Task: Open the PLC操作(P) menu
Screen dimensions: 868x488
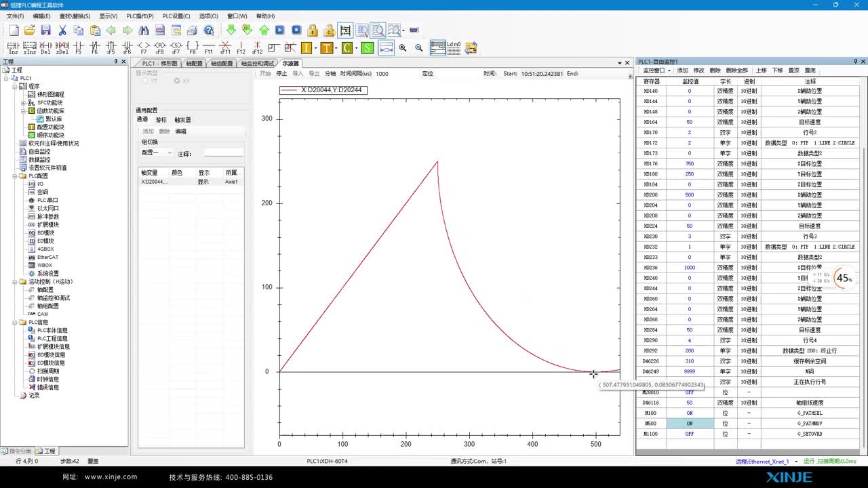Action: click(x=140, y=16)
